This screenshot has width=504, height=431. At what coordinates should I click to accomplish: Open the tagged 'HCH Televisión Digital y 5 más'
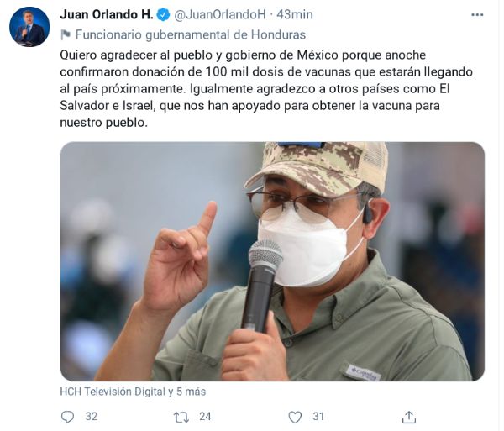point(133,392)
